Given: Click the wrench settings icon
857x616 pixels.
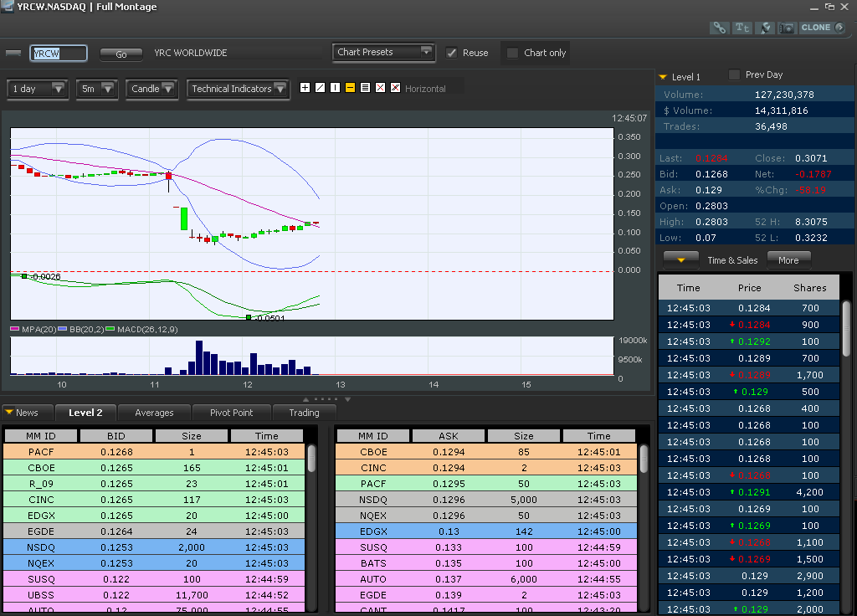Looking at the screenshot, I should coord(764,28).
